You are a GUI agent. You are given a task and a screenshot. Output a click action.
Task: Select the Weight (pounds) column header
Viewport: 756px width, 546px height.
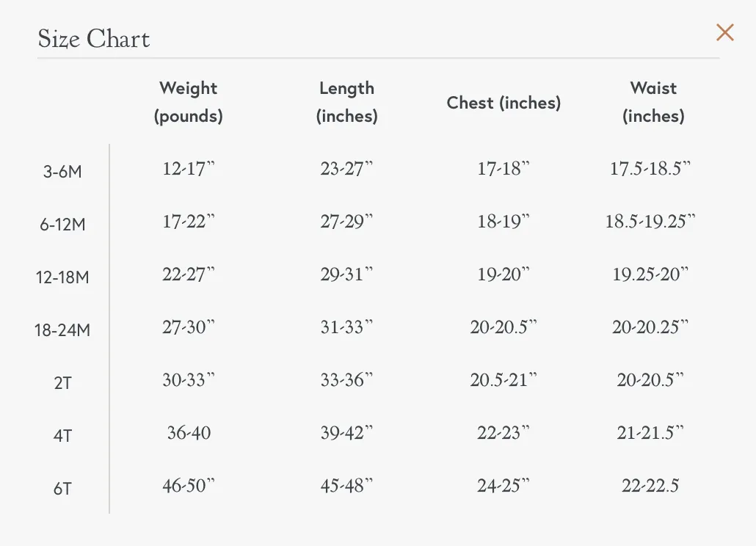[189, 102]
